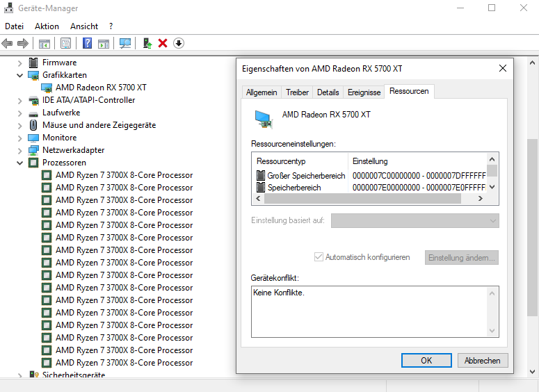Click the Sicherheitsgeräte category icon
This screenshot has height=392, width=539.
click(33, 375)
